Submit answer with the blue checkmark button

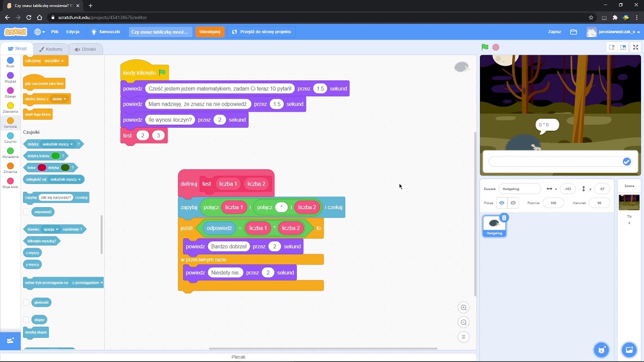626,161
